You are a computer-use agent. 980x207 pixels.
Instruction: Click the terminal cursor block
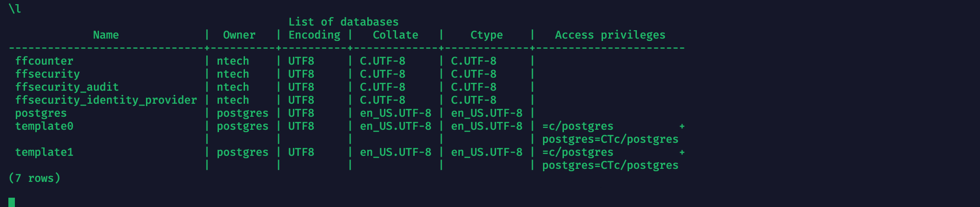[x=12, y=202]
